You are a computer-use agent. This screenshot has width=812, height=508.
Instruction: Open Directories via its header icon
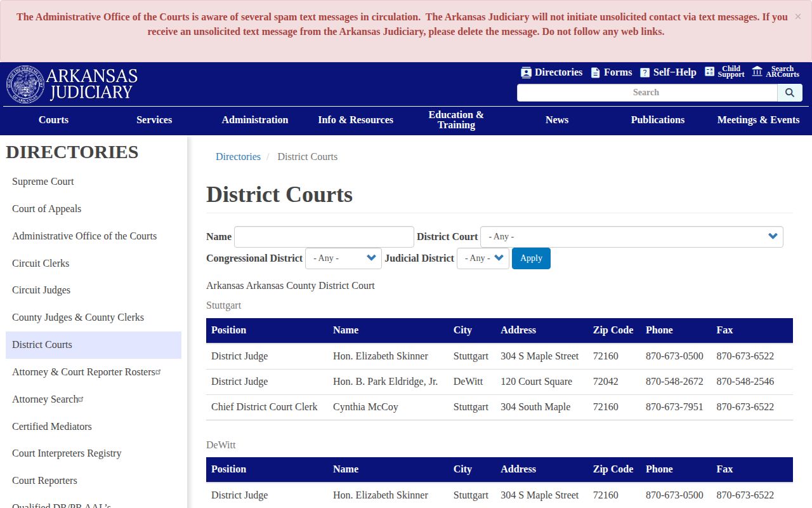[x=526, y=72]
